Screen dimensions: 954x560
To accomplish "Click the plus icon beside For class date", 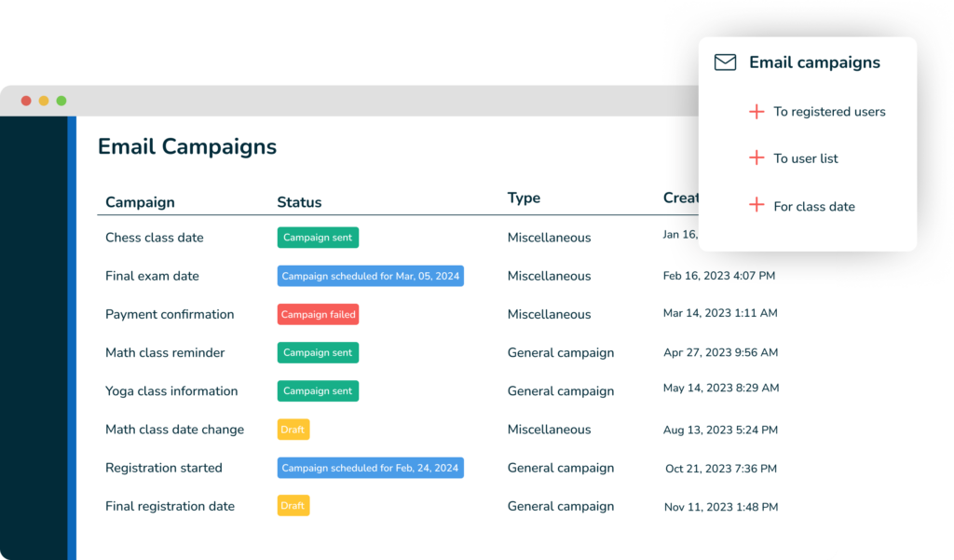I will 756,206.
